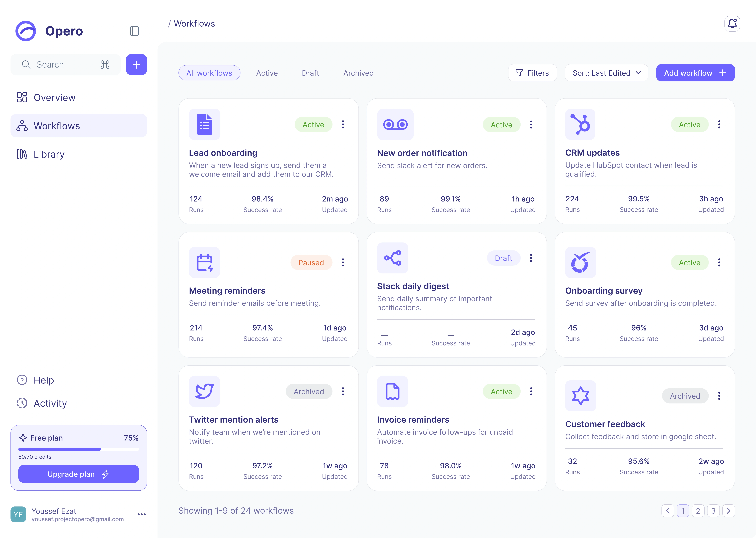
Task: Click the calendar icon on Meeting reminders
Action: (x=204, y=262)
